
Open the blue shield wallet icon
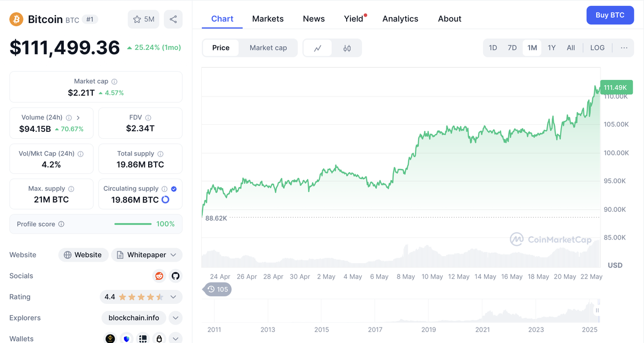[x=127, y=339]
